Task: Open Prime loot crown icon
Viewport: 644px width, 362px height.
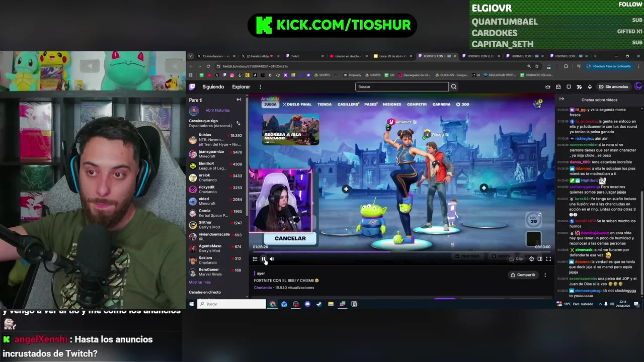Action: 548,86
